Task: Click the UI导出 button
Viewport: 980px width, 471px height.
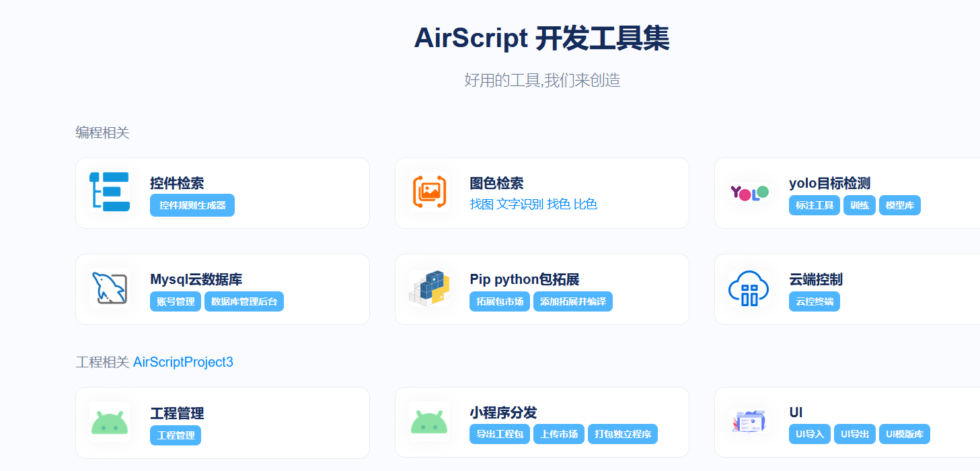Action: [855, 434]
